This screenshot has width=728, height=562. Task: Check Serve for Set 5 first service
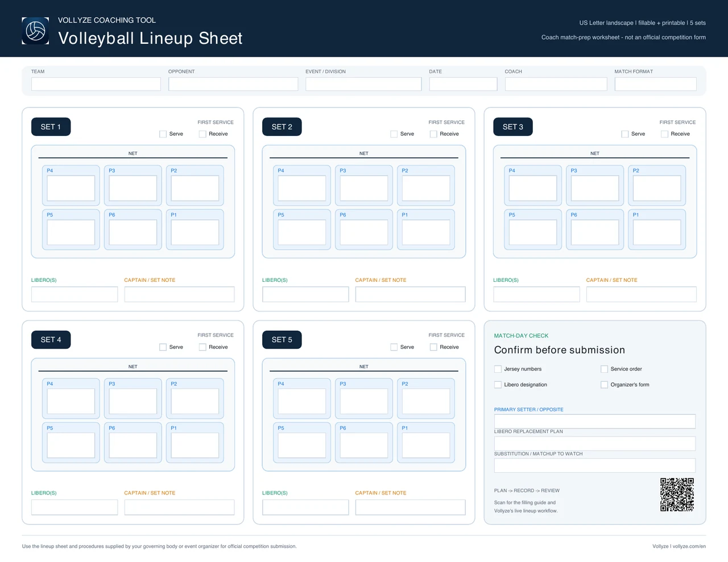(x=394, y=347)
